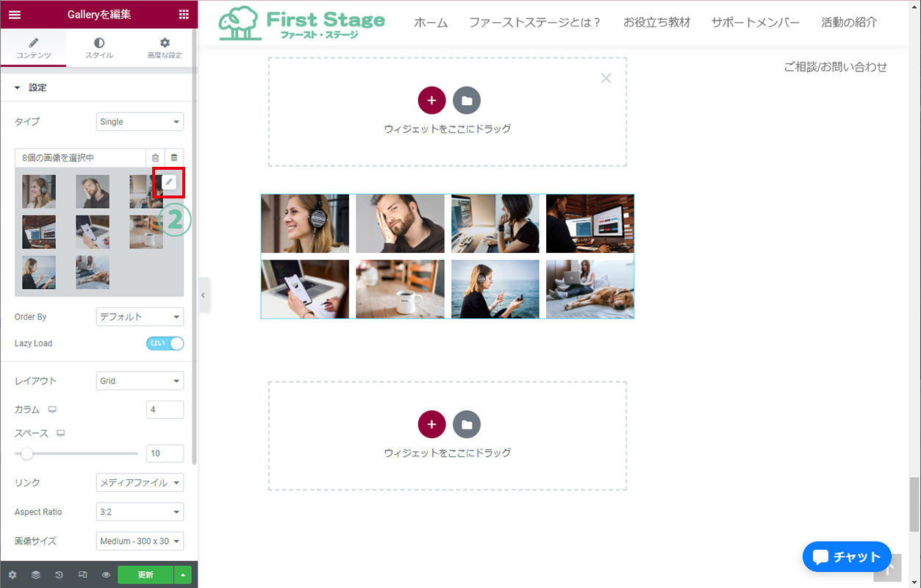Click the カラム number input field
Viewport: 921px width, 588px height.
tap(165, 409)
